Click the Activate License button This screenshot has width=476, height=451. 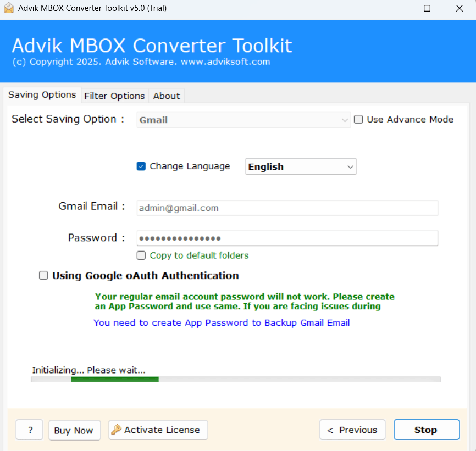point(158,430)
